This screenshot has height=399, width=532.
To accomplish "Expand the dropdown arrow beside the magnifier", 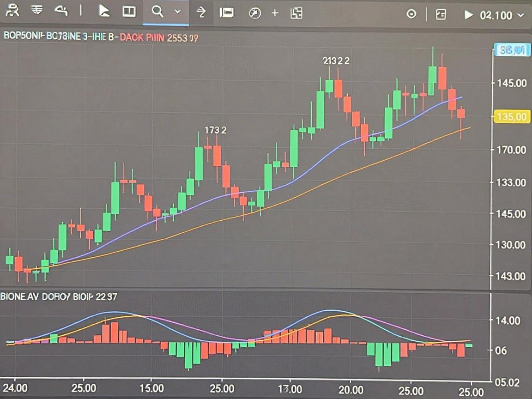I will 177,12.
